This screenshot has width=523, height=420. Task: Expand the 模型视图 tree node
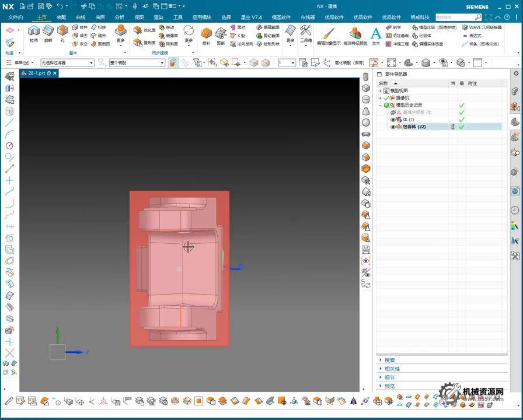[x=380, y=91]
